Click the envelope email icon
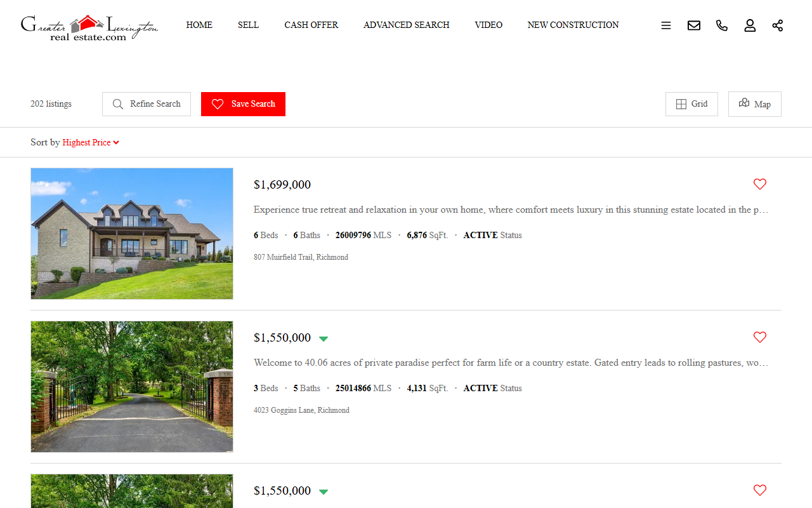Image resolution: width=812 pixels, height=508 pixels. point(694,25)
